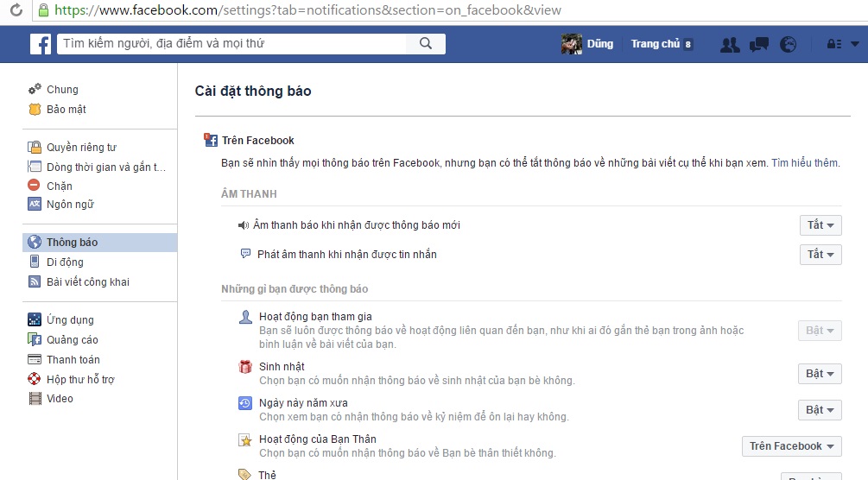Image resolution: width=868 pixels, height=480 pixels.
Task: Open Bài viết công khai settings
Action: click(87, 281)
